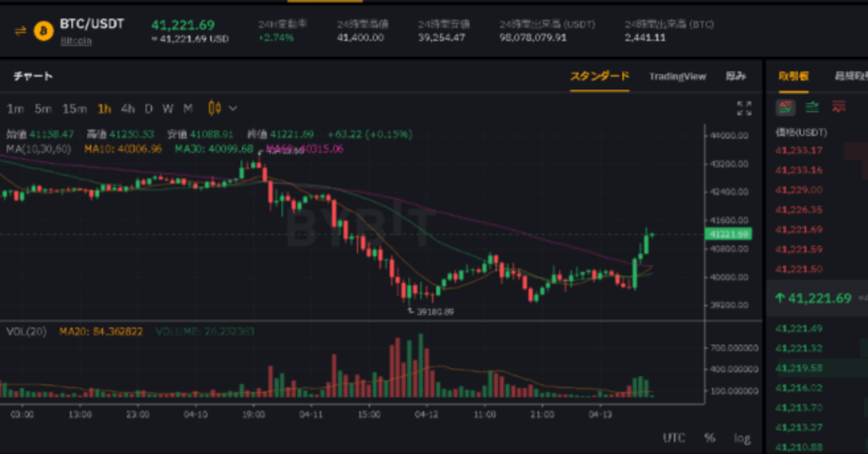Click ask price 41,221.50 in order book
Viewport: 868px width, 454px height.
pyautogui.click(x=799, y=269)
